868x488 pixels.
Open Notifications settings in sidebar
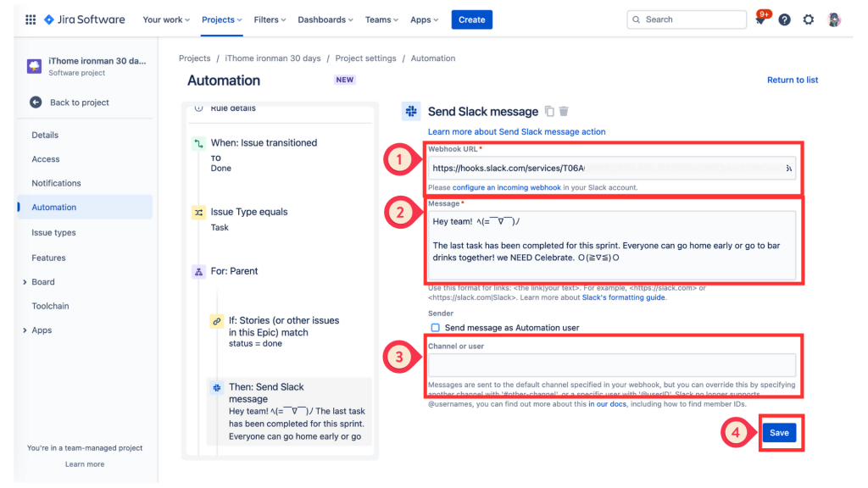point(56,183)
